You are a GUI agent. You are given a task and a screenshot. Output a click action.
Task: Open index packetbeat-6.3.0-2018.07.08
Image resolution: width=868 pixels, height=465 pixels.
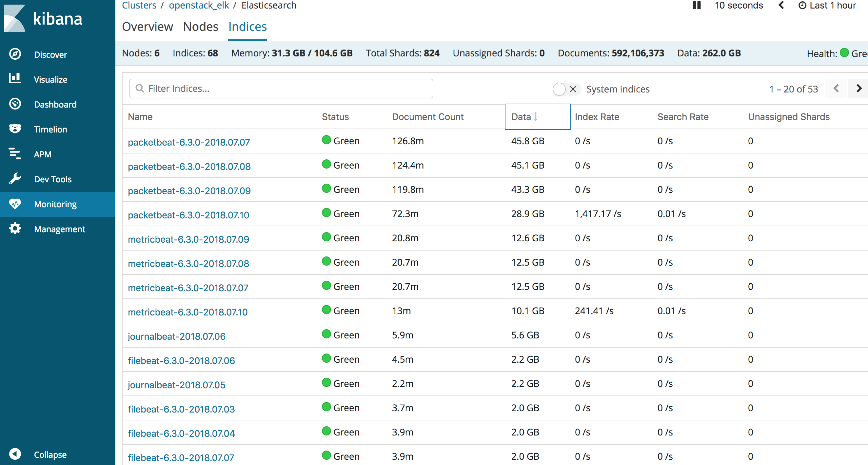pos(189,166)
